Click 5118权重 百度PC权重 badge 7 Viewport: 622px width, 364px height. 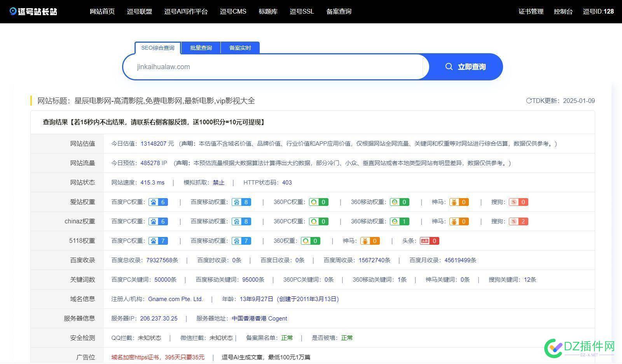158,241
